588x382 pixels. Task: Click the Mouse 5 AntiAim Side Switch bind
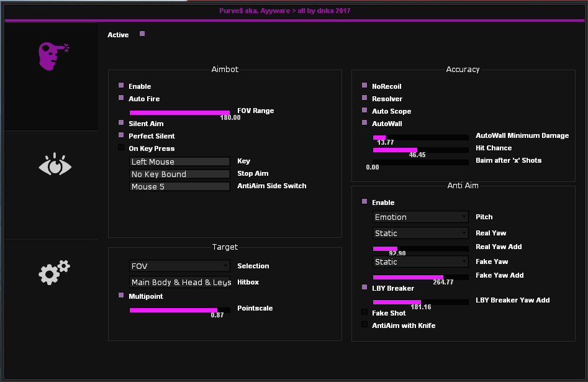(x=179, y=186)
